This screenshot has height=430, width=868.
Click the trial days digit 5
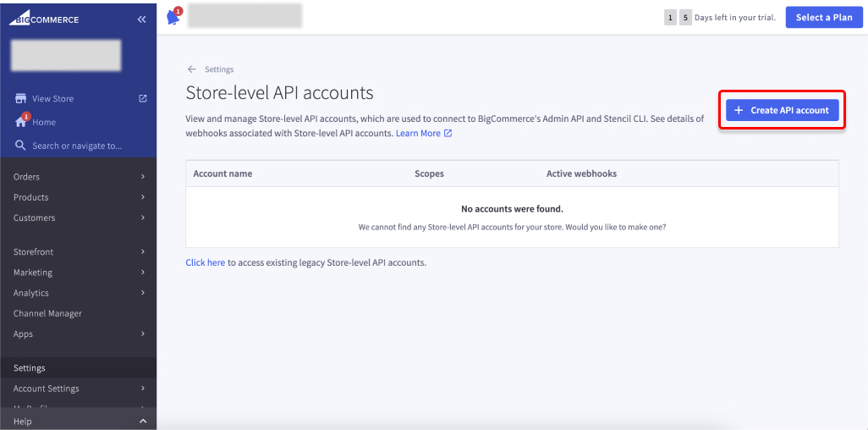pyautogui.click(x=685, y=18)
